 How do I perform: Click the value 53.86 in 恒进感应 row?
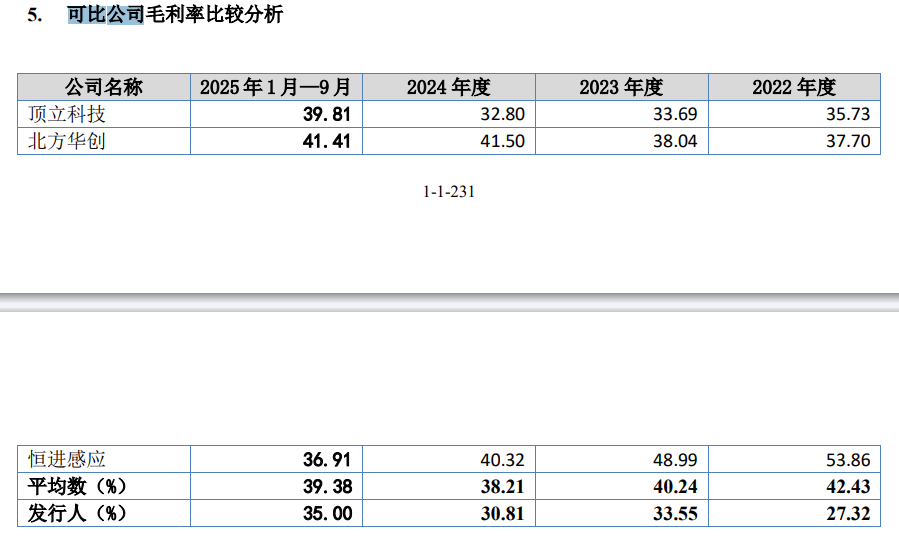coord(847,460)
